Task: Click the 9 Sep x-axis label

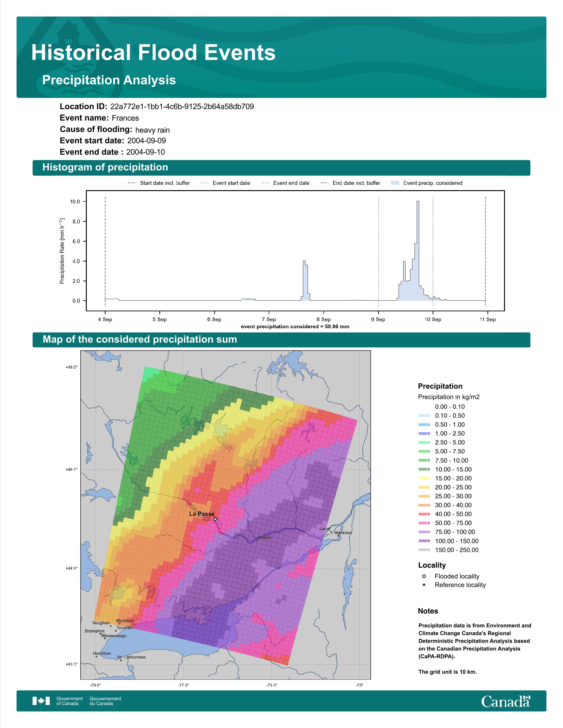Action: tap(378, 319)
